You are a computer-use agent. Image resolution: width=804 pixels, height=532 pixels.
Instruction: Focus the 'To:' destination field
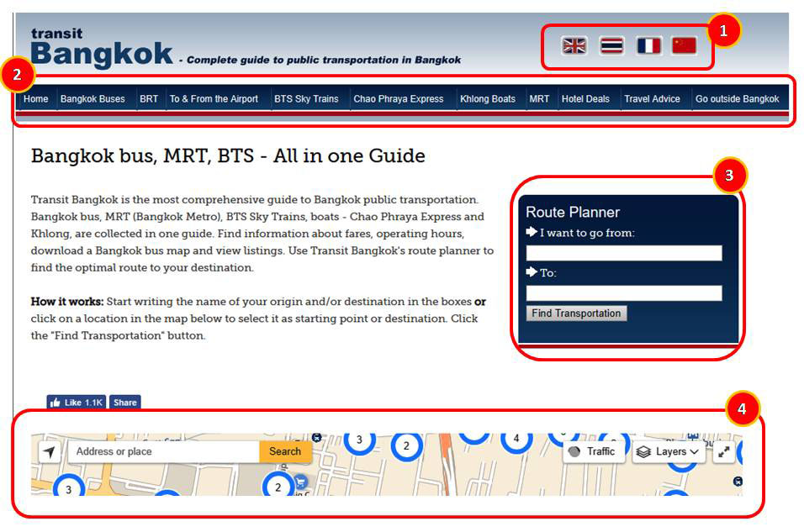point(624,293)
